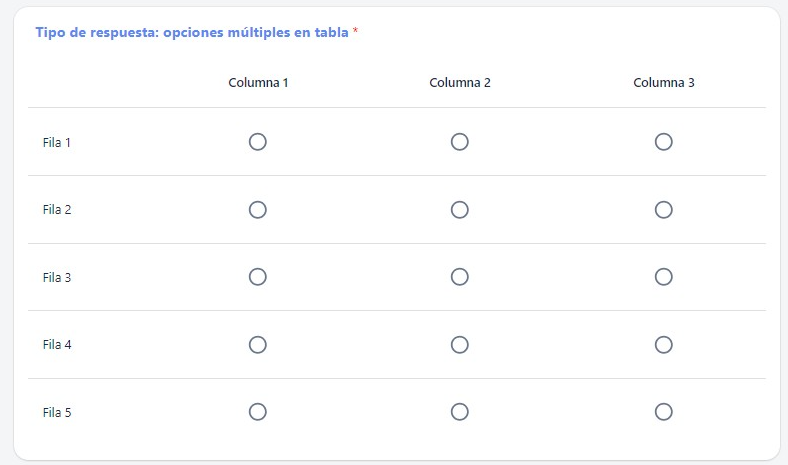This screenshot has width=788, height=465.
Task: Click the Fila 5 row label
Action: coord(57,412)
